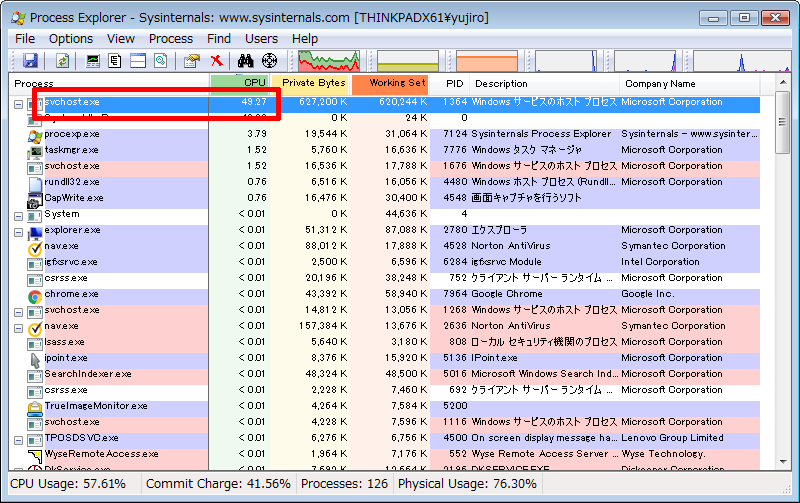Click the vertical scrollbar down arrow

(783, 462)
